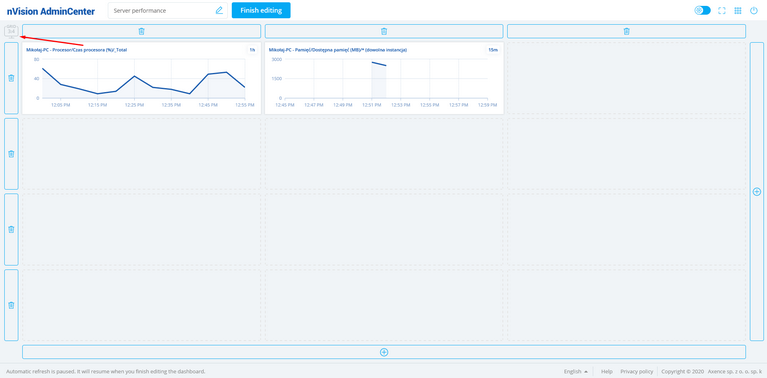Open the 15m time range selector
Screen dimensions: 767x378
coord(493,50)
